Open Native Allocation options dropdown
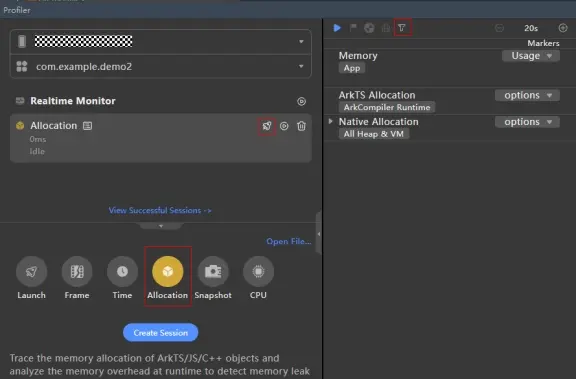The width and height of the screenshot is (576, 379). 527,122
